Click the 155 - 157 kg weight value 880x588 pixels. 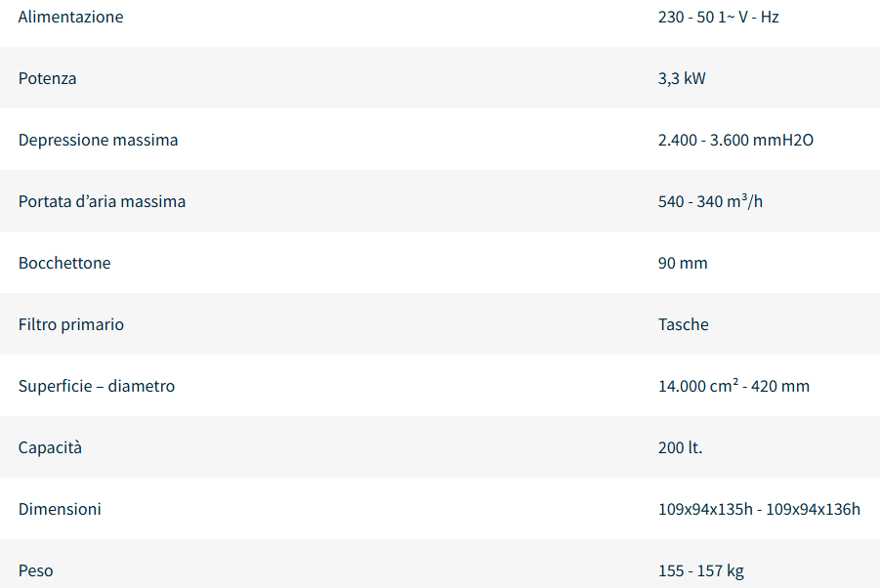click(x=700, y=571)
